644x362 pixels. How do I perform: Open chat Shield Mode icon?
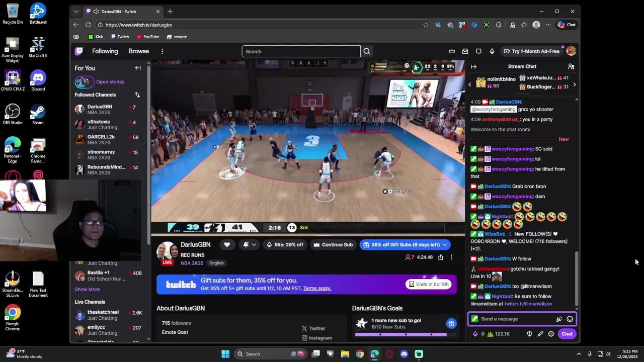point(529,334)
